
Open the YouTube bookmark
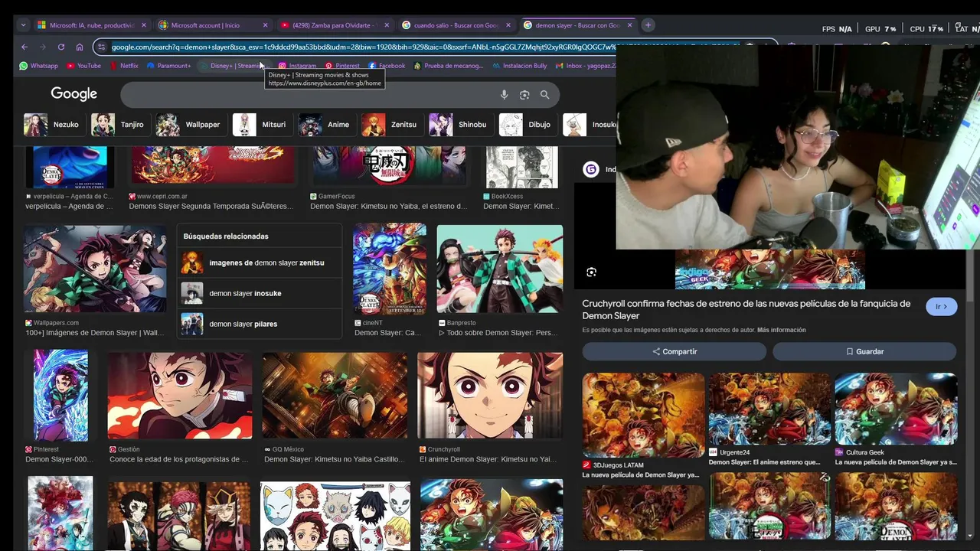point(83,66)
